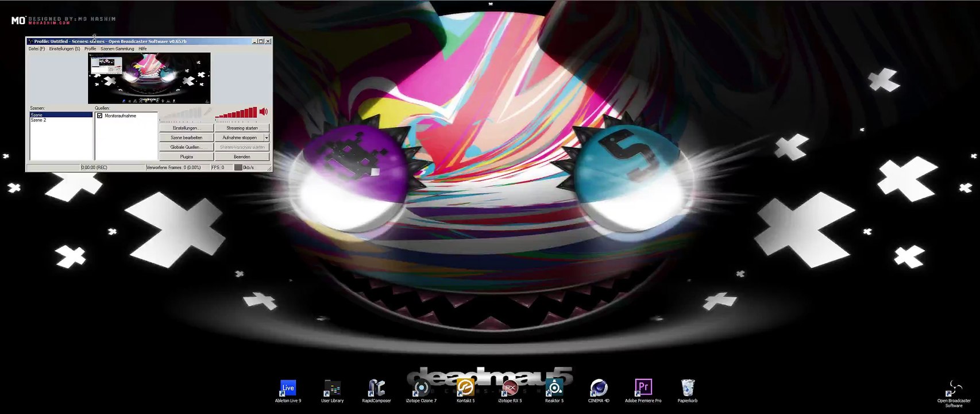Open the Datei (F) menu
Viewport: 980px width, 414px height.
37,49
